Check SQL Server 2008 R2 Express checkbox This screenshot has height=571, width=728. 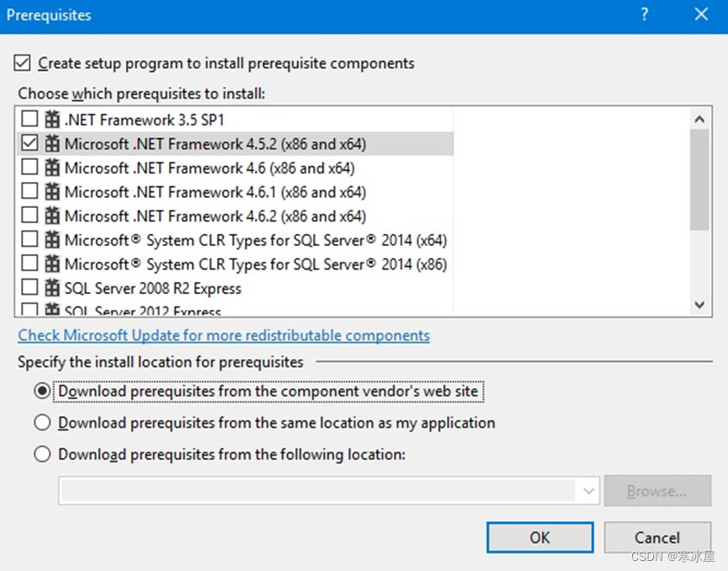(x=29, y=287)
